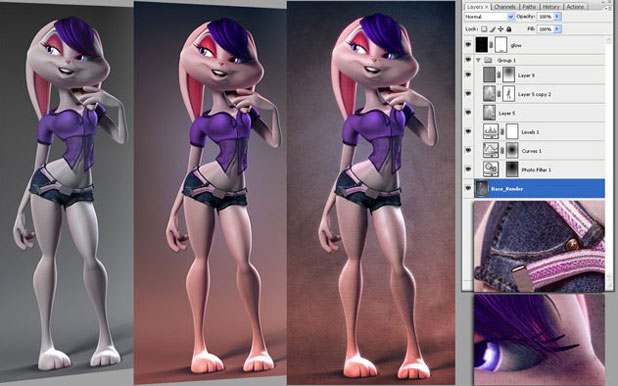
Task: Select the Levels 1 adjustment icon
Action: [x=491, y=132]
